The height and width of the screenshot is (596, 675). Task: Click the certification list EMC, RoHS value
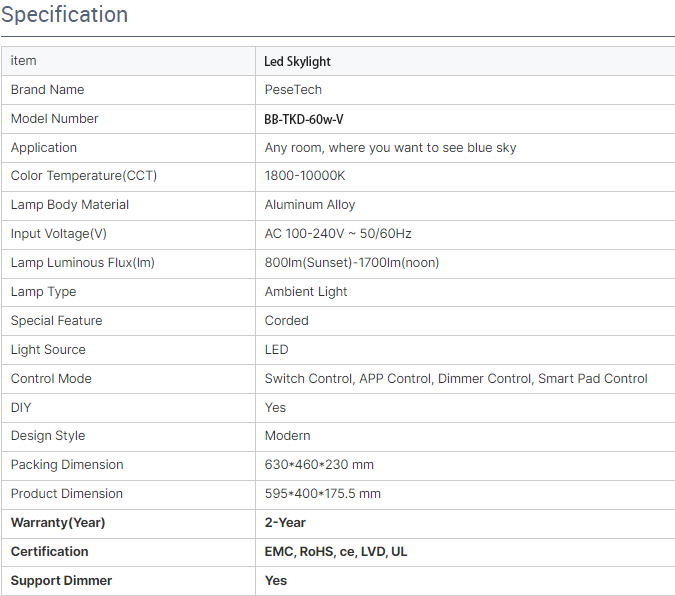click(336, 552)
